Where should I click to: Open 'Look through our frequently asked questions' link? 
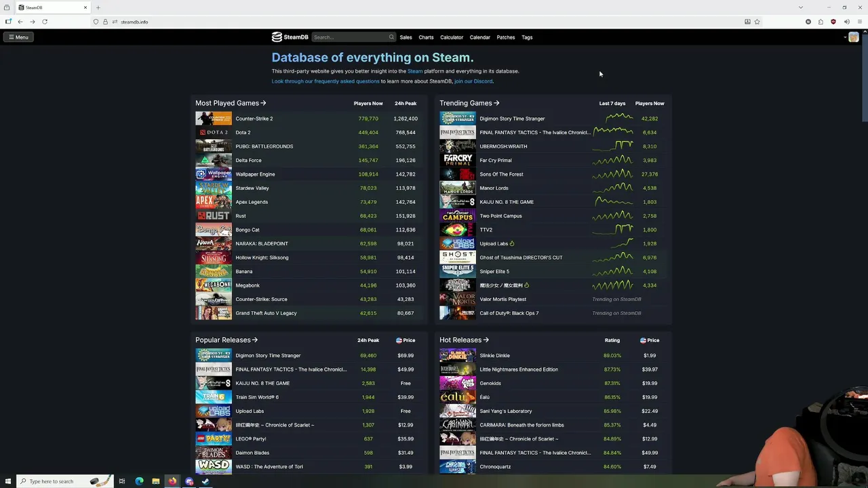coord(325,81)
